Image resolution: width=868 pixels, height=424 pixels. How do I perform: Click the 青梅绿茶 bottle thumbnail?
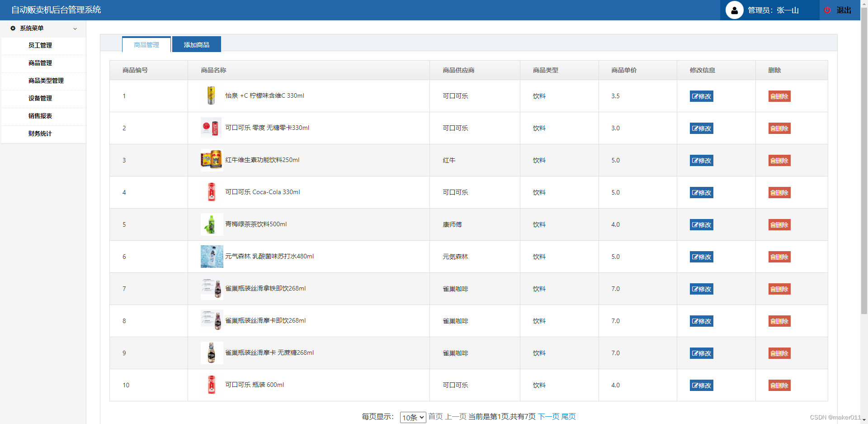tap(212, 224)
